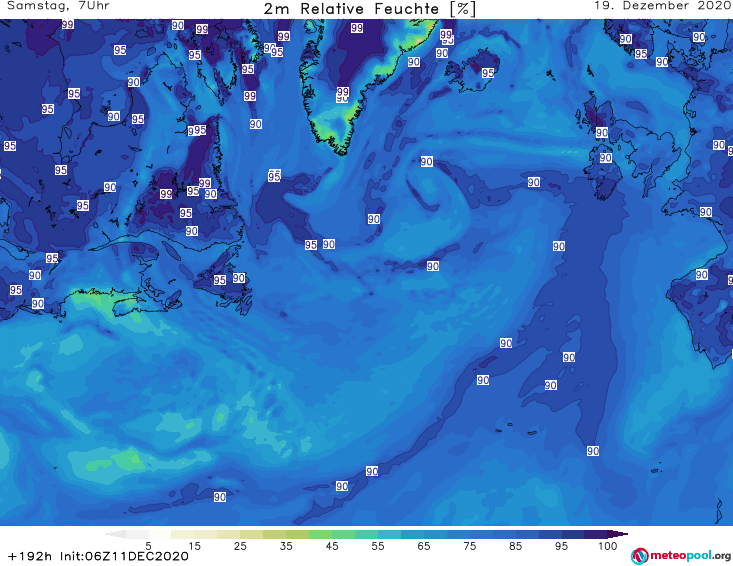The width and height of the screenshot is (733, 566).
Task: Click the "Init:06Z11DEC2020" run label
Action: [x=124, y=556]
